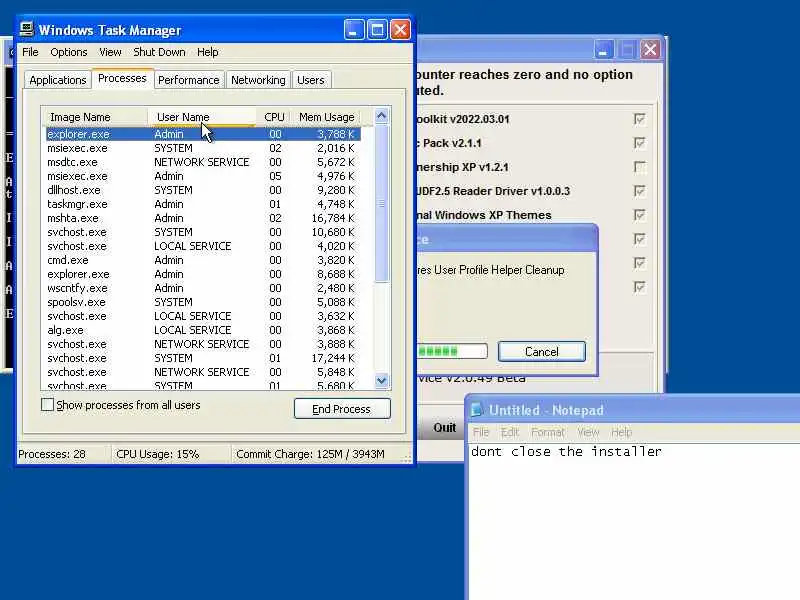Click the installer progress bar
Image resolution: width=800 pixels, height=600 pixels.
(452, 351)
